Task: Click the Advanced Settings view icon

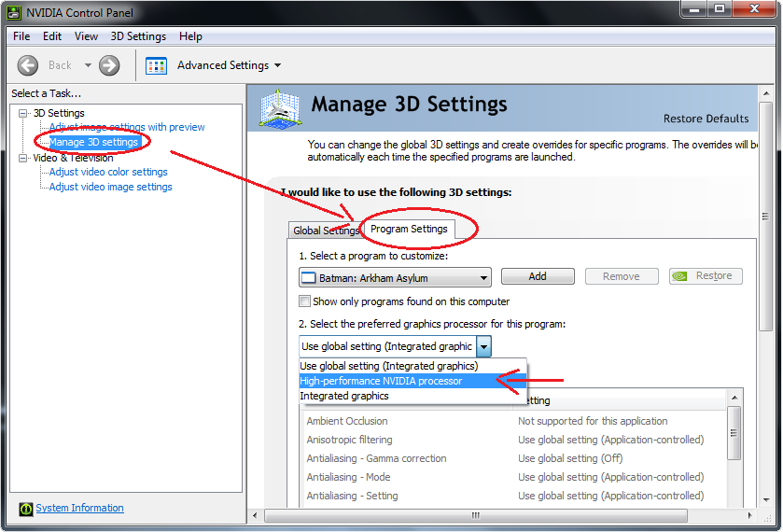Action: coord(156,65)
